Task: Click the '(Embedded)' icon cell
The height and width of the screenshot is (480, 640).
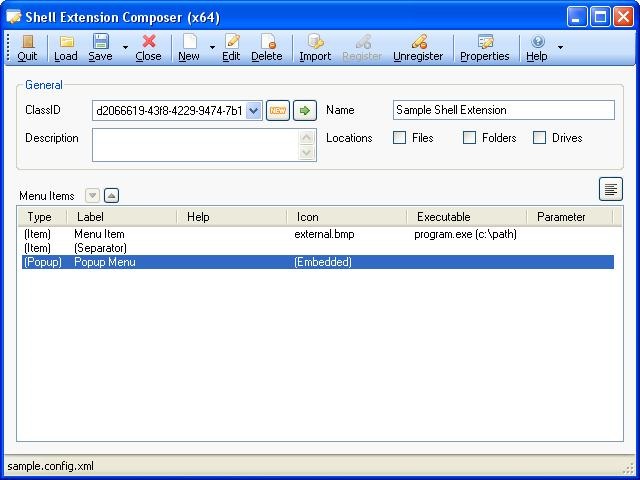Action: 323,262
